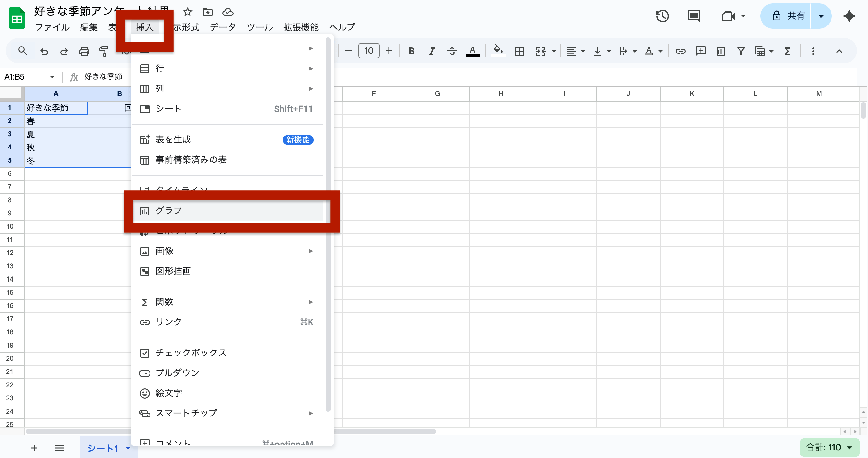Toggle italic formatting
This screenshot has width=868, height=458.
coord(432,51)
